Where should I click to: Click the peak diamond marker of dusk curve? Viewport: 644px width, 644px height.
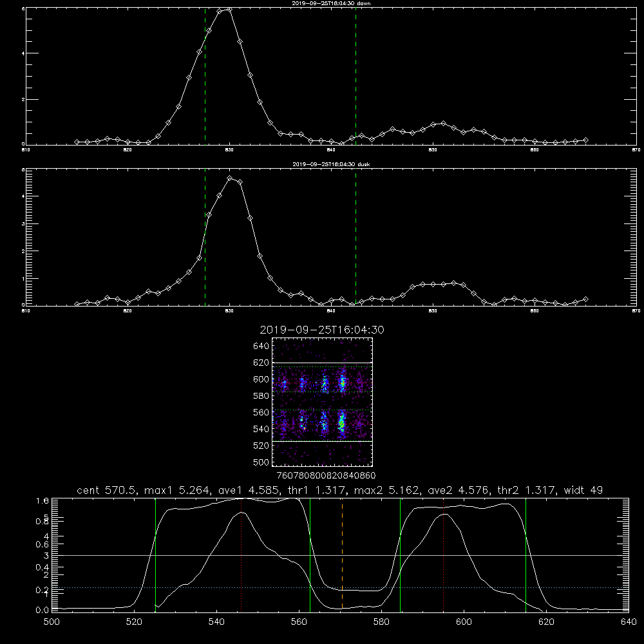pos(230,178)
